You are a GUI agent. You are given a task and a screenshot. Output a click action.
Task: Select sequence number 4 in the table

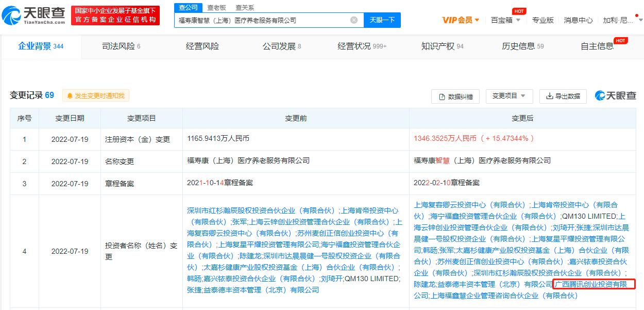pos(24,251)
